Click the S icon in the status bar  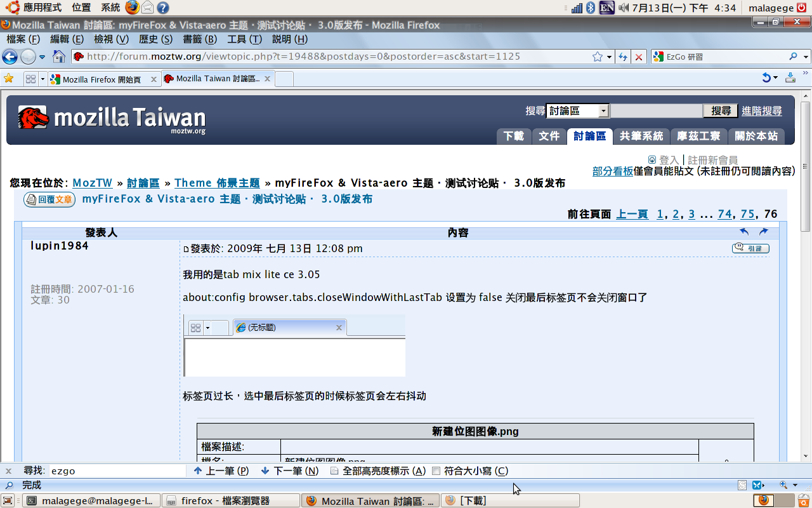[742, 485]
